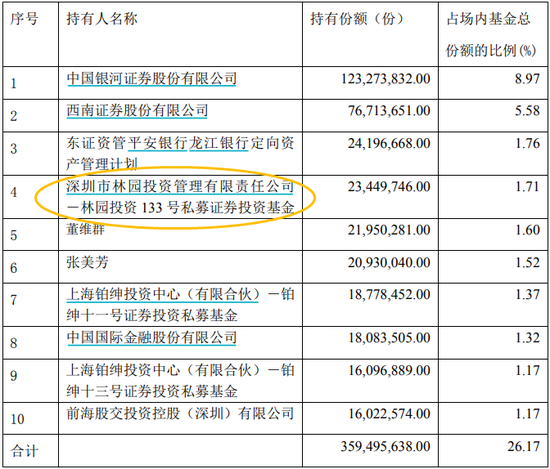Open the 深圳市林园投资管理有限责任公司 link
This screenshot has height=469, width=550.
coord(180,186)
